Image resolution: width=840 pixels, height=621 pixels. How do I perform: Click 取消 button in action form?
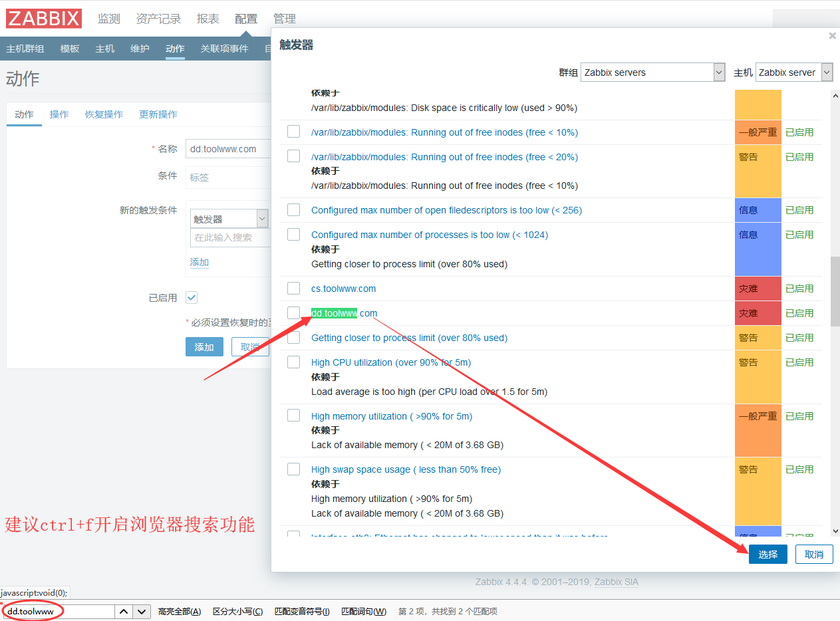[x=250, y=347]
